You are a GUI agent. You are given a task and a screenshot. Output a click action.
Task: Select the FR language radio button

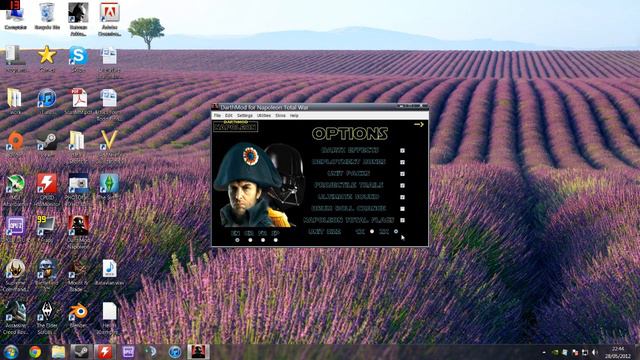pyautogui.click(x=263, y=240)
